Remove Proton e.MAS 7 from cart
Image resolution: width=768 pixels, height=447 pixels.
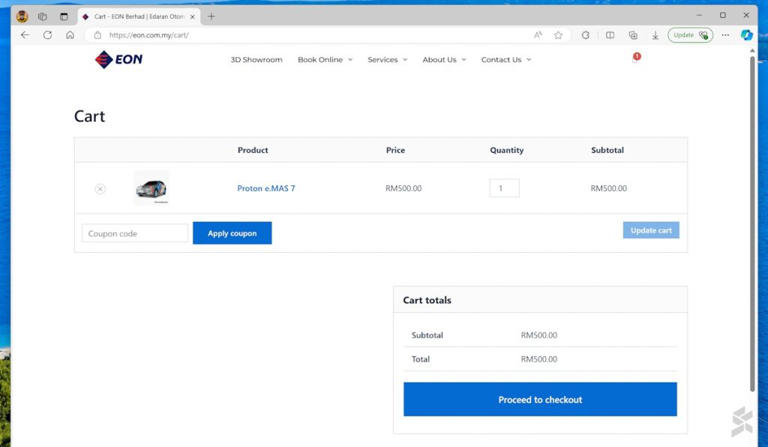[100, 188]
